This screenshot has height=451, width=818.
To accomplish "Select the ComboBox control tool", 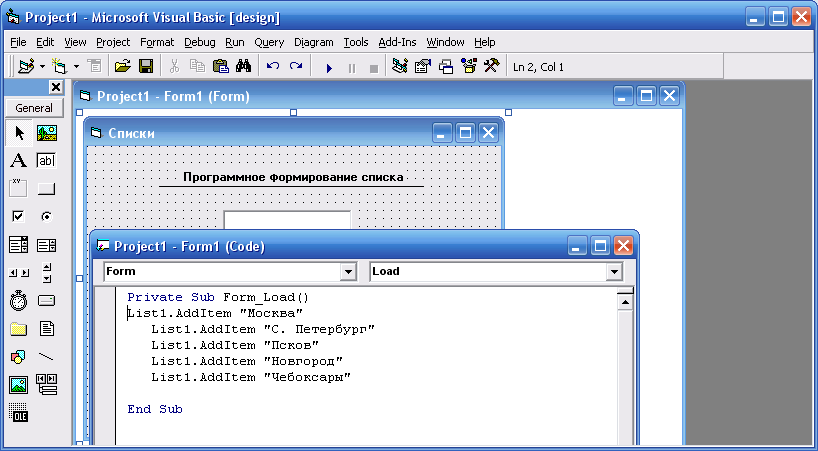I will click(x=19, y=245).
